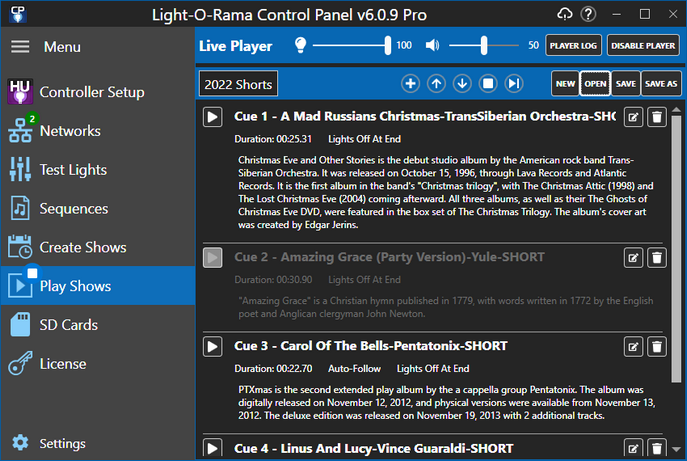
Task: Select 'Cue 4 - Linus And Lucy' title
Action: [x=374, y=448]
